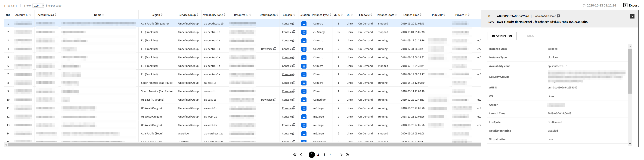Screen dimensions: 644x160
Task: Close the instance detail panel
Action: pos(632,16)
